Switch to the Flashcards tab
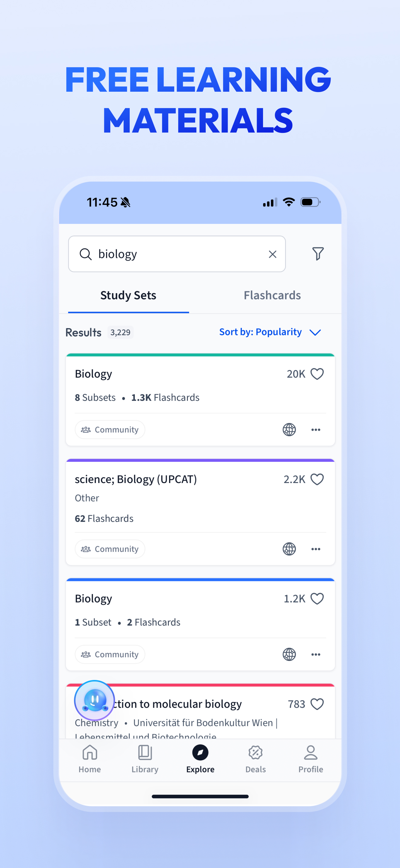The image size is (400, 868). click(x=272, y=295)
